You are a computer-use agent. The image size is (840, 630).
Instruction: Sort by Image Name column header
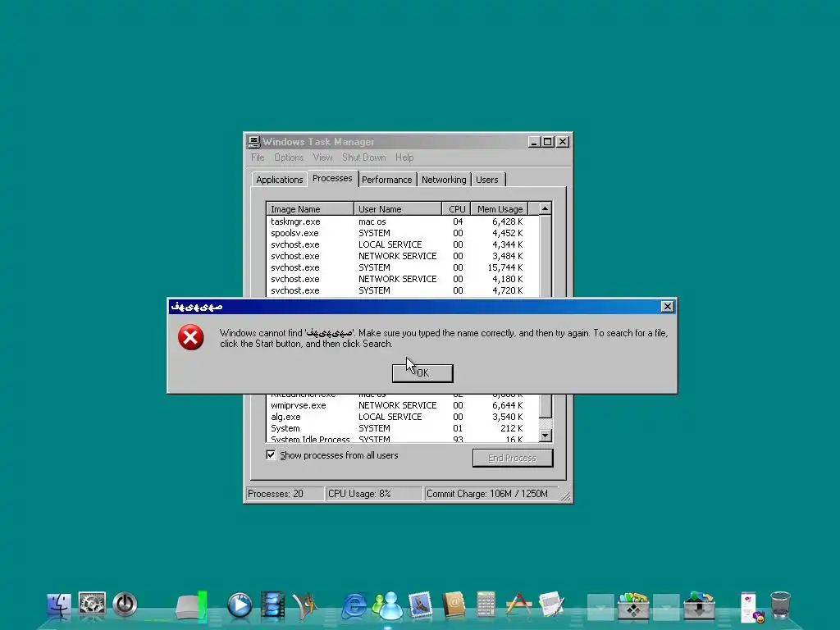[309, 209]
